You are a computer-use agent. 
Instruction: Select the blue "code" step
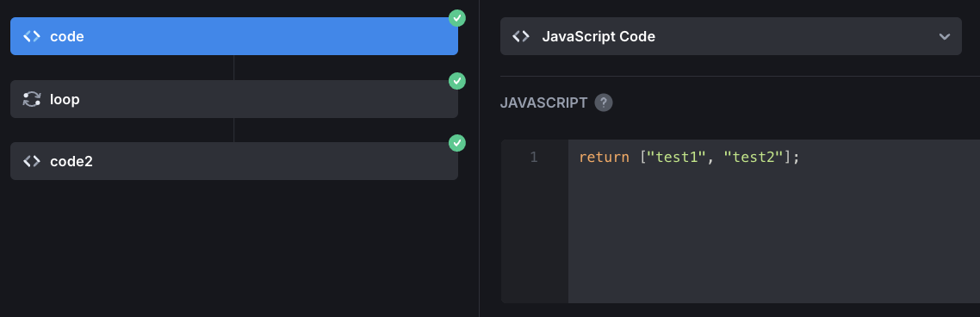233,36
